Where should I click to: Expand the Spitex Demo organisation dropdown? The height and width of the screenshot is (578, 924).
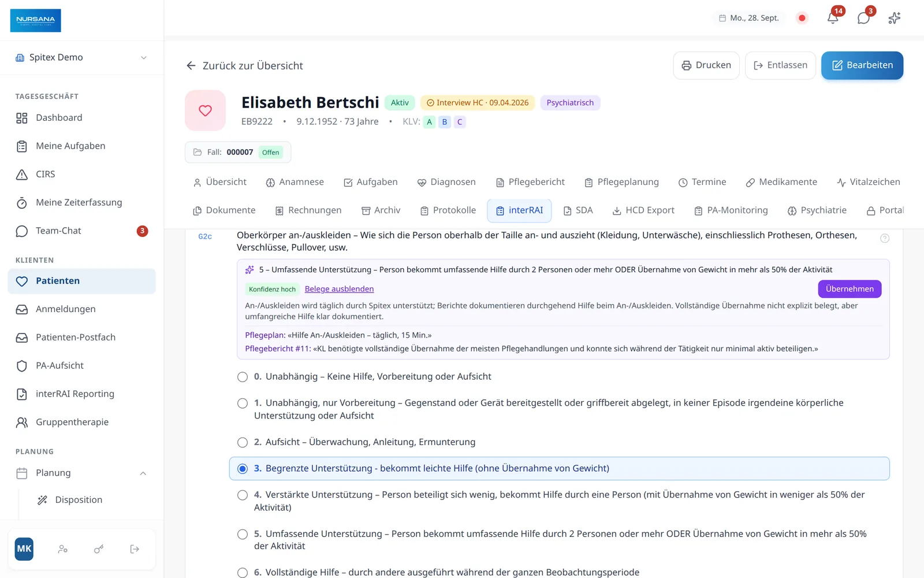click(x=81, y=57)
